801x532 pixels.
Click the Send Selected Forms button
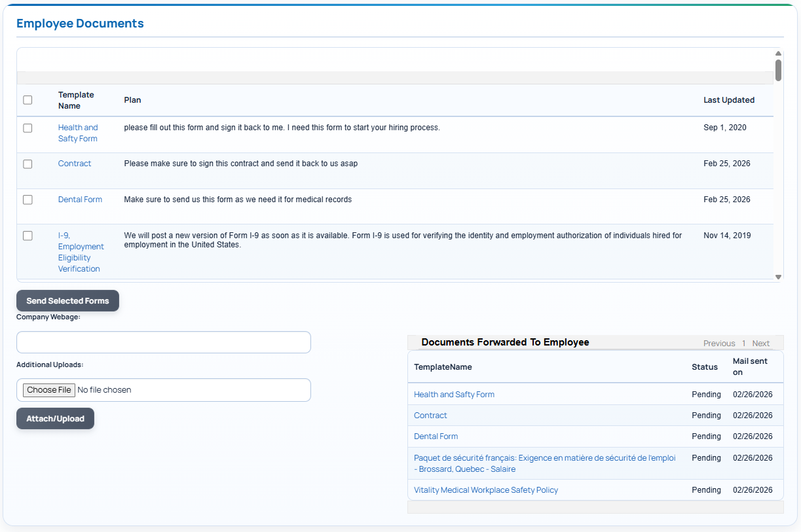click(67, 300)
